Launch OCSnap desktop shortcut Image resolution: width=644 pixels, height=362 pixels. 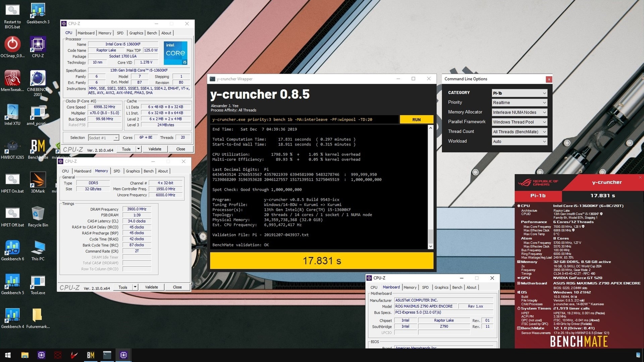[x=12, y=47]
